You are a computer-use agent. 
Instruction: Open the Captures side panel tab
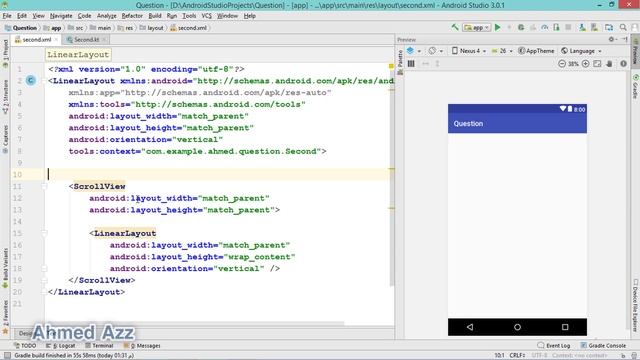click(5, 139)
